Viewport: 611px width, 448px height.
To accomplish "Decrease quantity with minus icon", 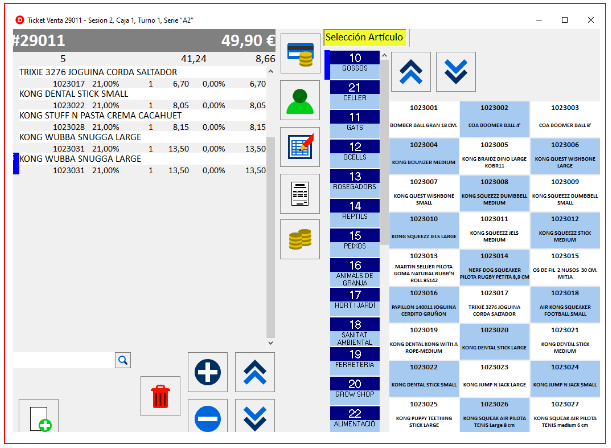I will pyautogui.click(x=208, y=417).
